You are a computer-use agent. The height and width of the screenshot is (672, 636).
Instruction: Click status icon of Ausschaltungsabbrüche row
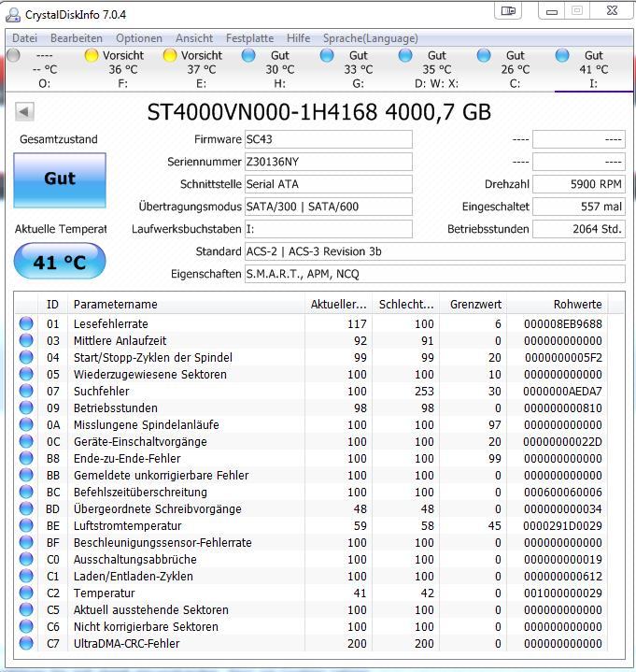pos(26,559)
